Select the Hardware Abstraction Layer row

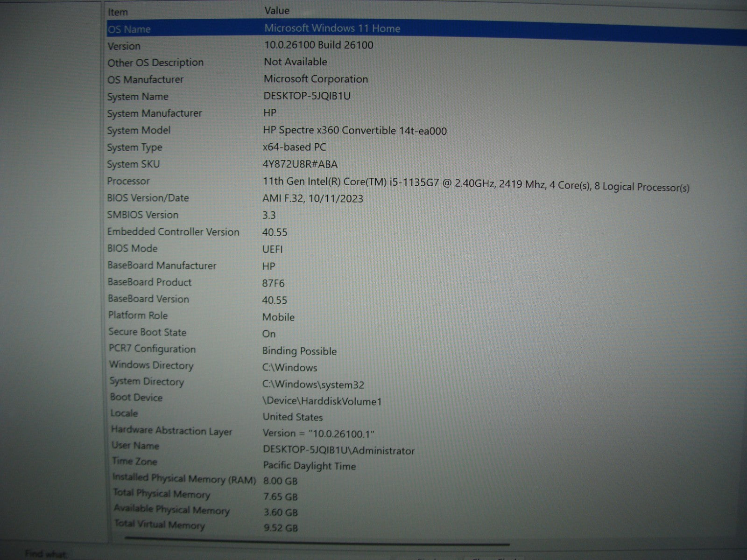(171, 431)
